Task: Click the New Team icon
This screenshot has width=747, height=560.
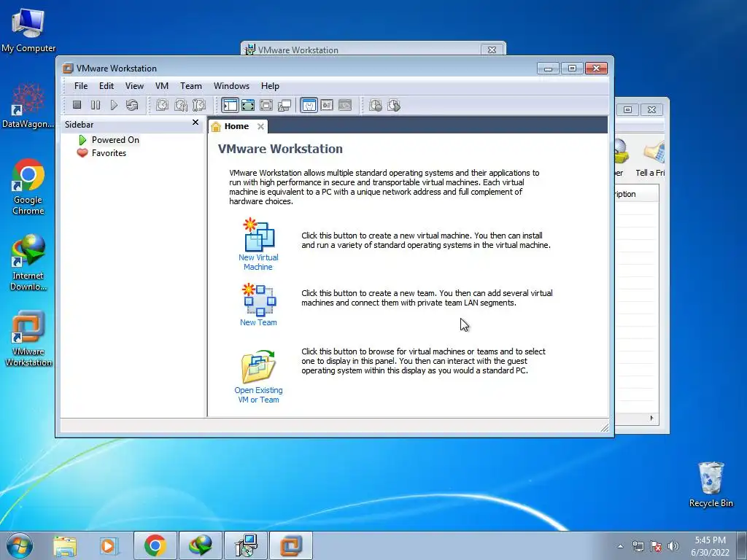Action: pyautogui.click(x=259, y=300)
